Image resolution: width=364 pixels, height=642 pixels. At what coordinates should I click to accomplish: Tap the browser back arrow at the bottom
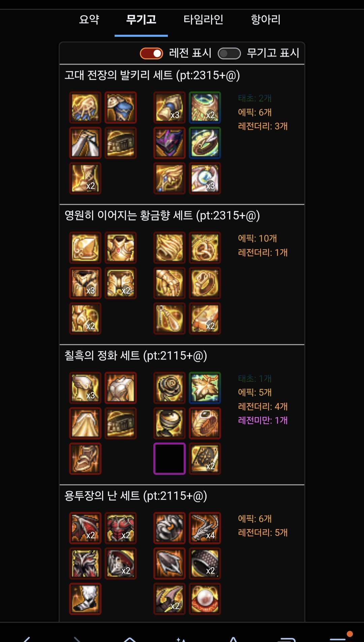[x=27, y=639]
